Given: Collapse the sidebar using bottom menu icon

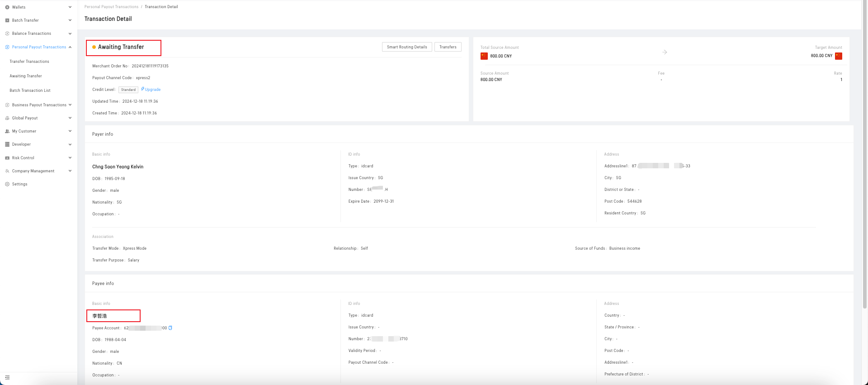Looking at the screenshot, I should [x=7, y=377].
